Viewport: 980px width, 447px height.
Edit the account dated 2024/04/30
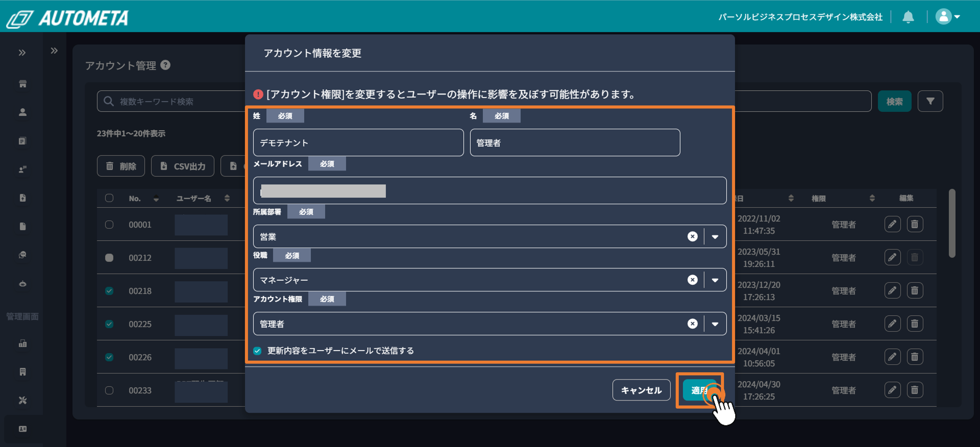pyautogui.click(x=892, y=390)
